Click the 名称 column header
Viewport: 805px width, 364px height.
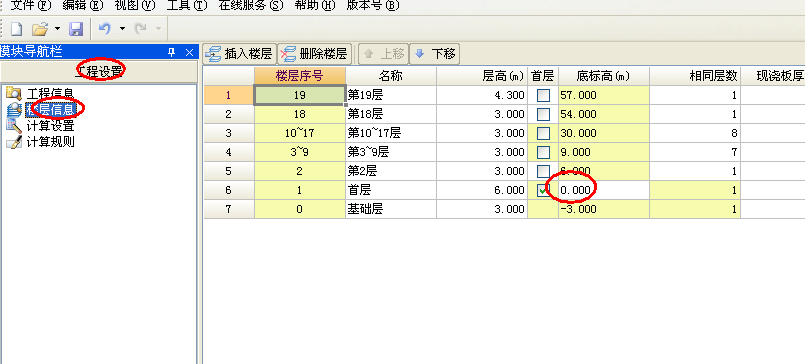[391, 76]
